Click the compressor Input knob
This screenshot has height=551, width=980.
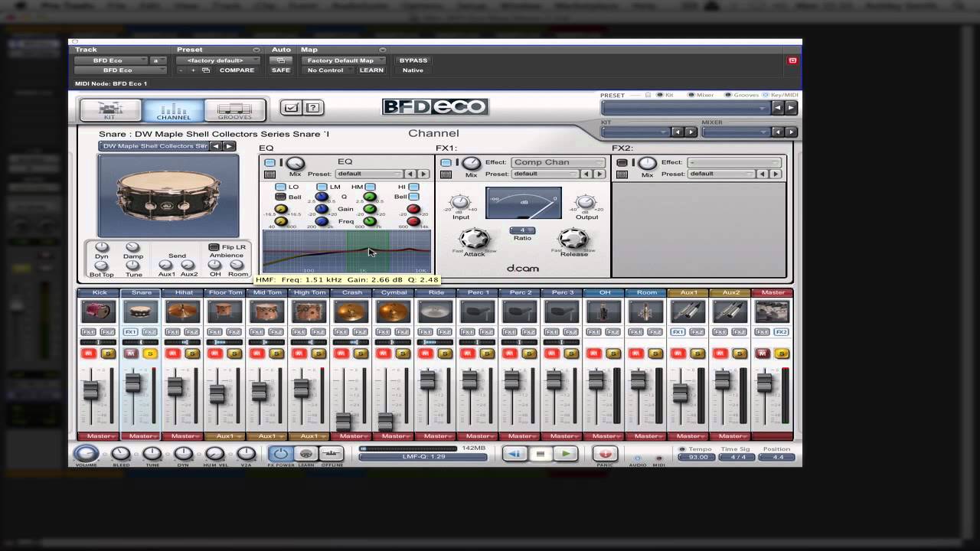coord(460,203)
